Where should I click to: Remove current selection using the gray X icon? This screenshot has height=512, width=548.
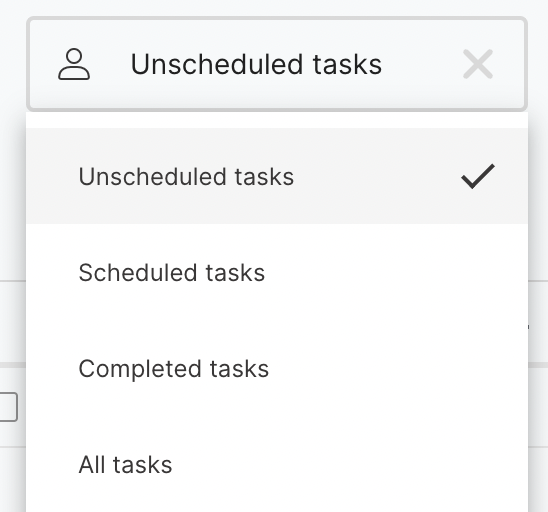(x=478, y=64)
